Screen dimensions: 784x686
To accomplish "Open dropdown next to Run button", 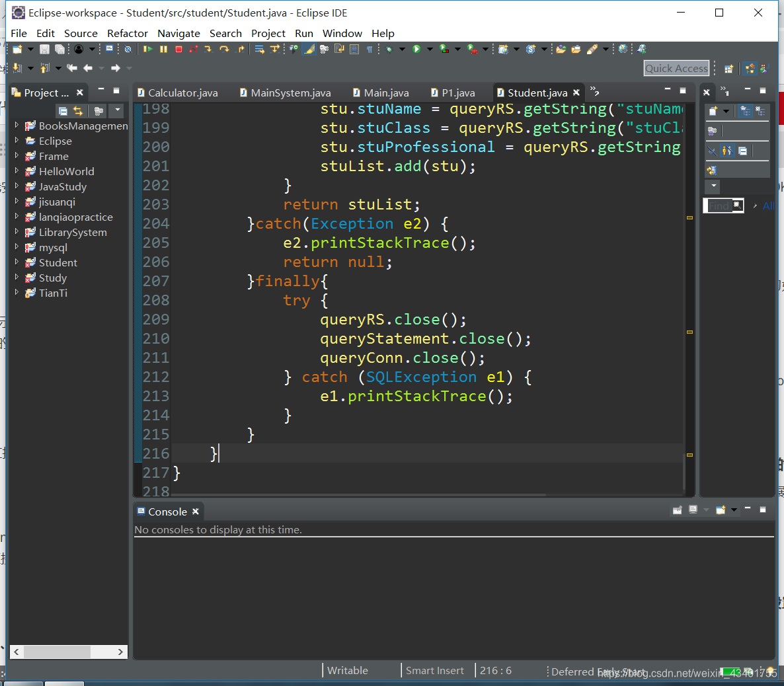I will (x=430, y=49).
